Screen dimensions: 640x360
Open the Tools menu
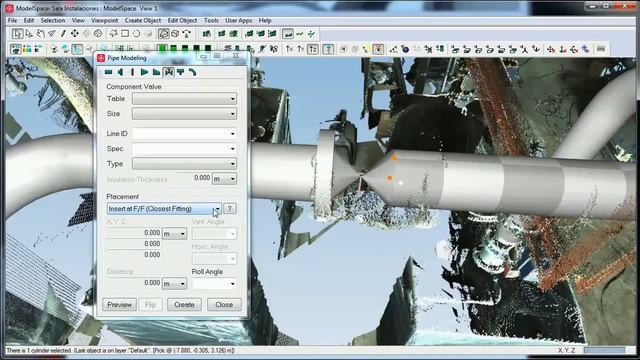click(211, 20)
